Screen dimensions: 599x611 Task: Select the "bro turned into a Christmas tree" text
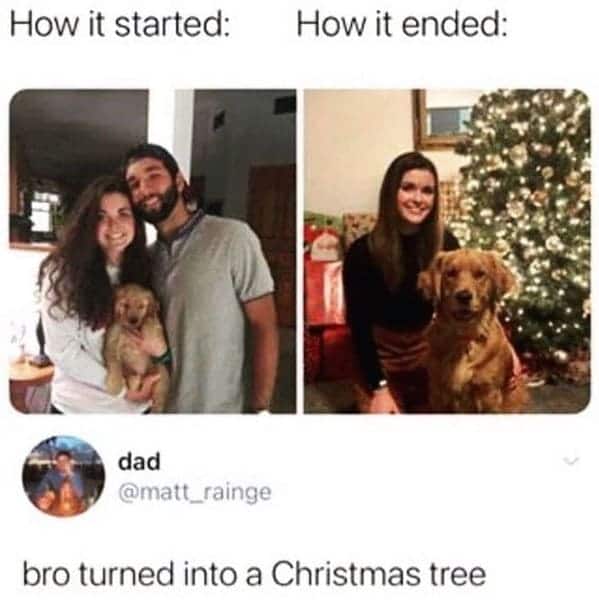pos(254,574)
